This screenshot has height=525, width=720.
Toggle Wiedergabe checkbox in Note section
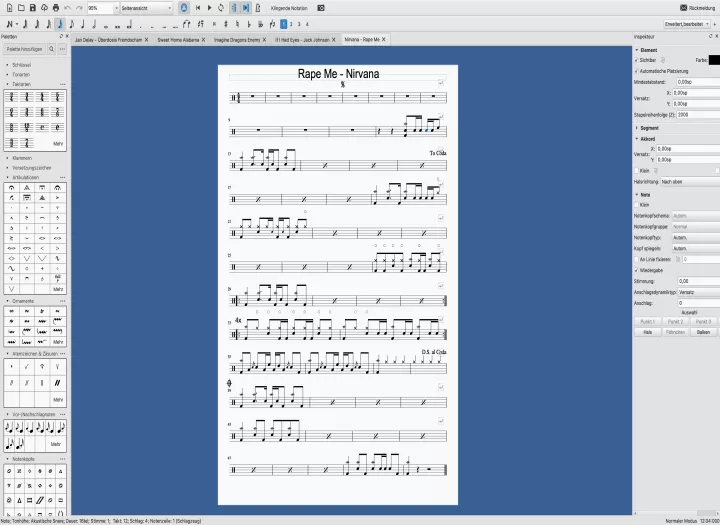tap(636, 271)
